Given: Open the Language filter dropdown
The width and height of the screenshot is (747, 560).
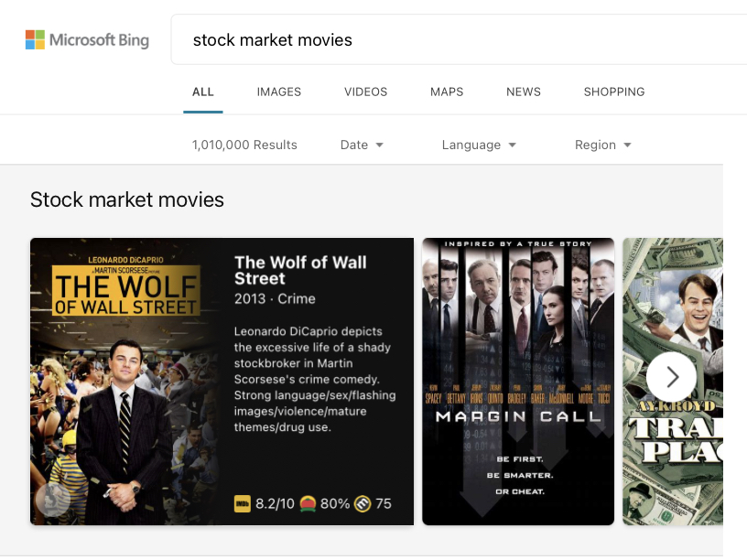Looking at the screenshot, I should tap(479, 145).
